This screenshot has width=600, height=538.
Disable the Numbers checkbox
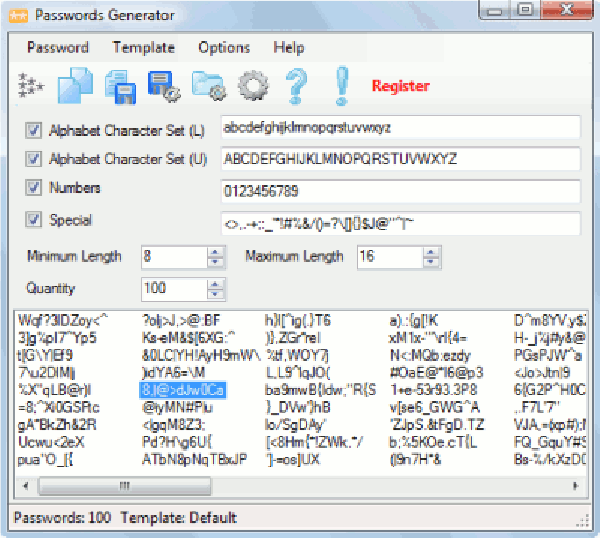[34, 188]
